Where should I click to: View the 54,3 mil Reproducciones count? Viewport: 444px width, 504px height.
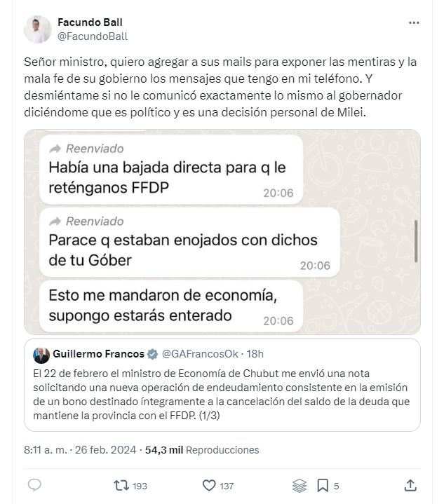point(202,450)
